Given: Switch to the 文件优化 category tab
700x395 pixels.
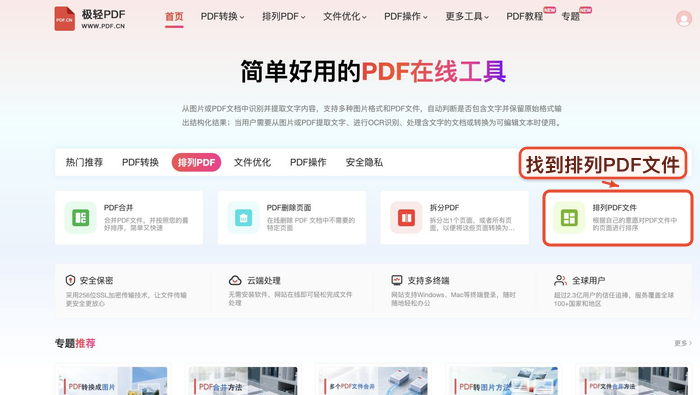Looking at the screenshot, I should point(252,162).
